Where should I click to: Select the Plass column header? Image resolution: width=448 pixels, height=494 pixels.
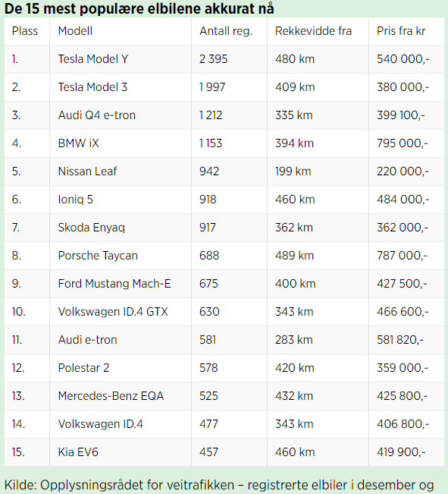coord(25,31)
